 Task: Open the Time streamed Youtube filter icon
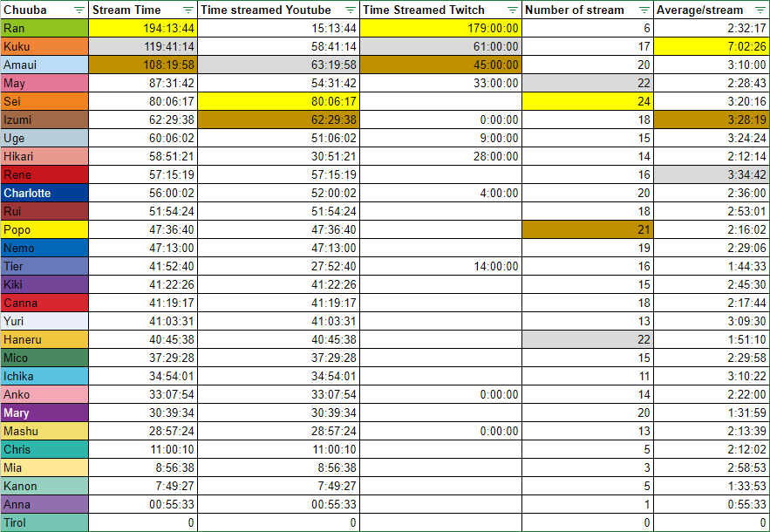point(350,10)
